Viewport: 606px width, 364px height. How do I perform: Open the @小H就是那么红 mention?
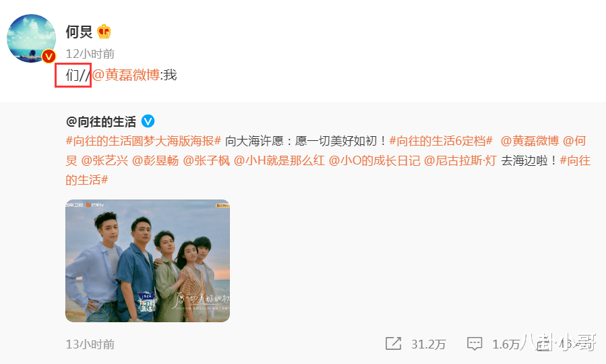coord(279,160)
